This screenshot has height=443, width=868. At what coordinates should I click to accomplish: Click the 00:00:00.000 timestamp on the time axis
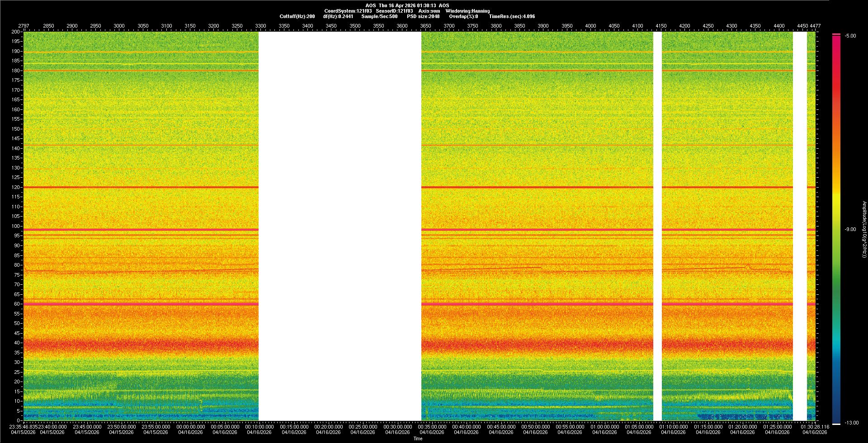click(x=190, y=427)
